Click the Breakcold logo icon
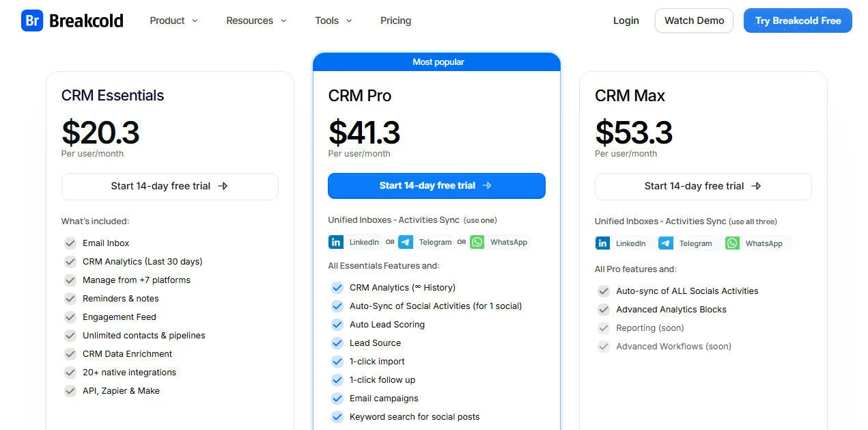868x430 pixels. coord(31,20)
